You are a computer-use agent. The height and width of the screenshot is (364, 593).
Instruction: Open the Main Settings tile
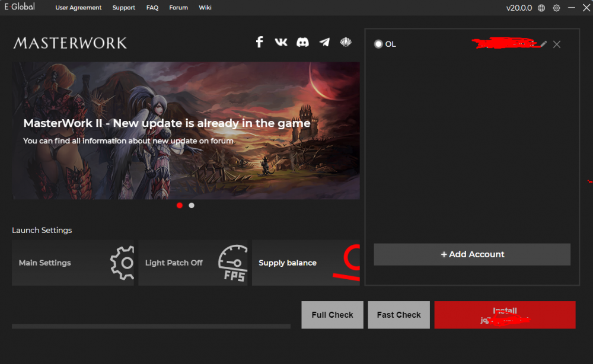pos(72,263)
